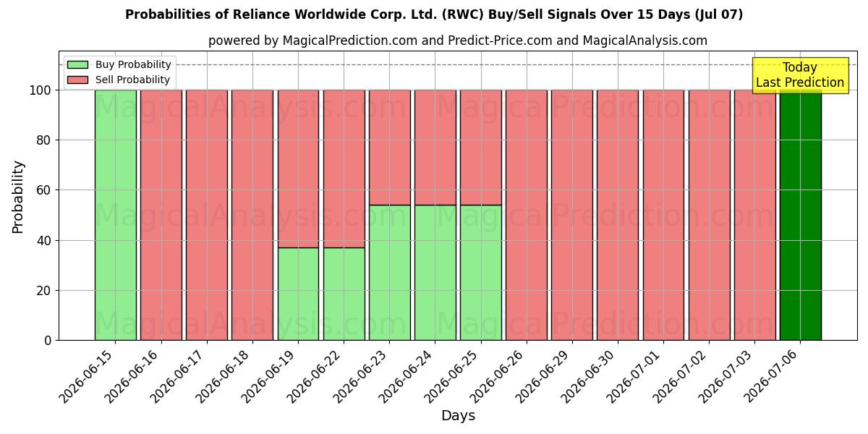The width and height of the screenshot is (868, 434).
Task: Select the red sell bar for 2026-06-29
Action: [x=572, y=215]
